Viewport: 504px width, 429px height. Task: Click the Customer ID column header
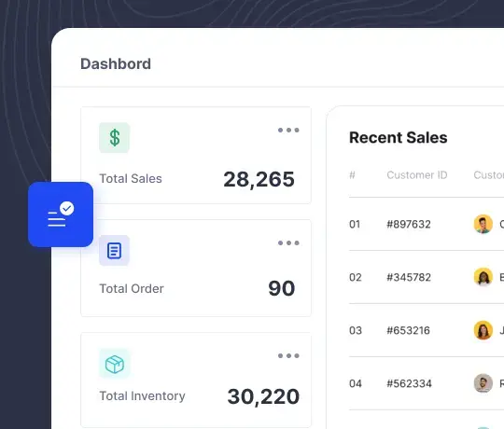pos(417,175)
